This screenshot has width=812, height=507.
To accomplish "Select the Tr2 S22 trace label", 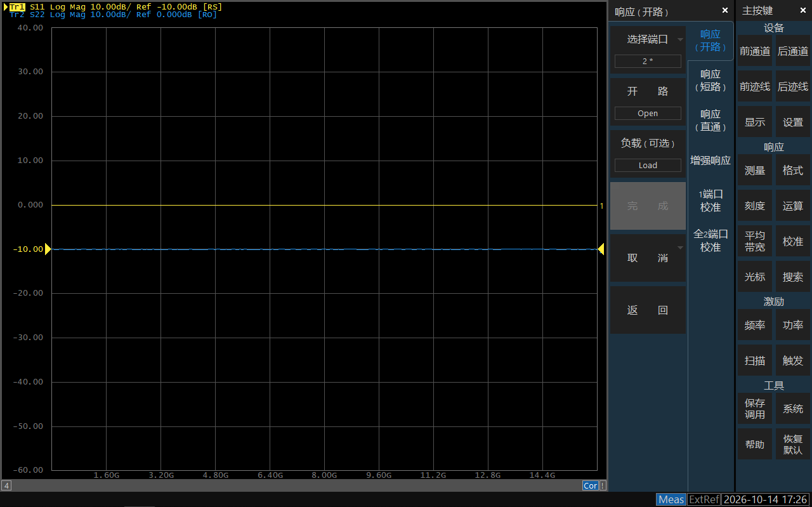I will [x=113, y=15].
